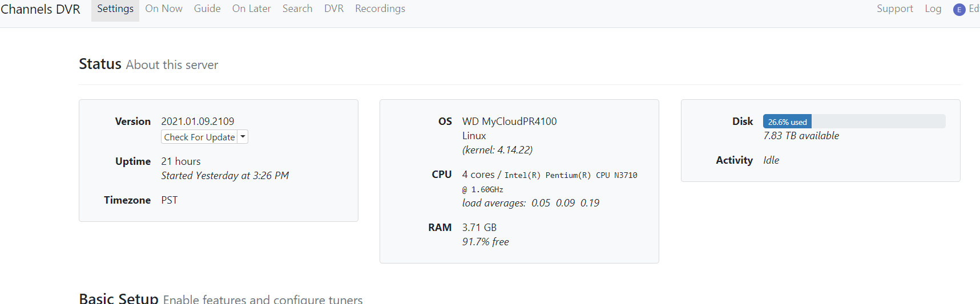Click the Channels DVR brand title
This screenshot has height=304, width=980.
[x=41, y=9]
